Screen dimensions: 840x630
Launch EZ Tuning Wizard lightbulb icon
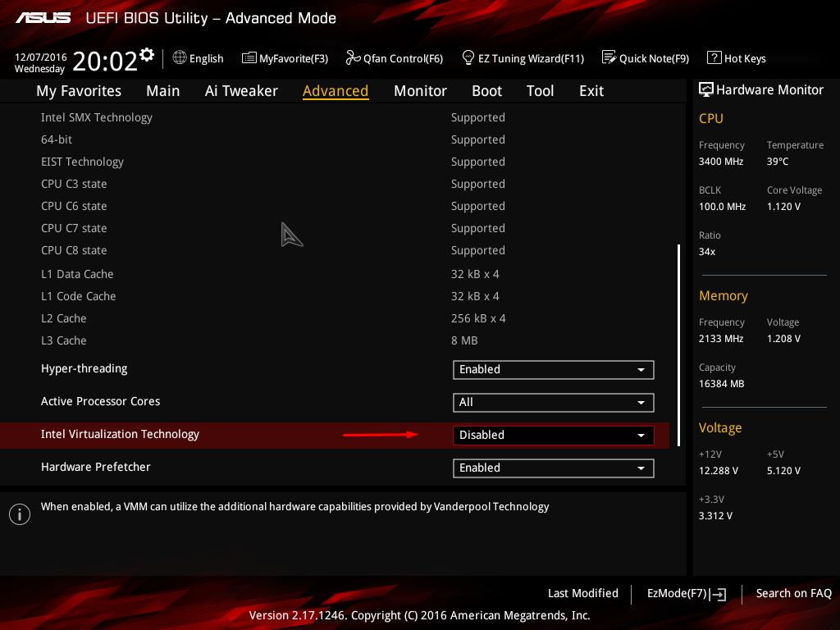468,57
